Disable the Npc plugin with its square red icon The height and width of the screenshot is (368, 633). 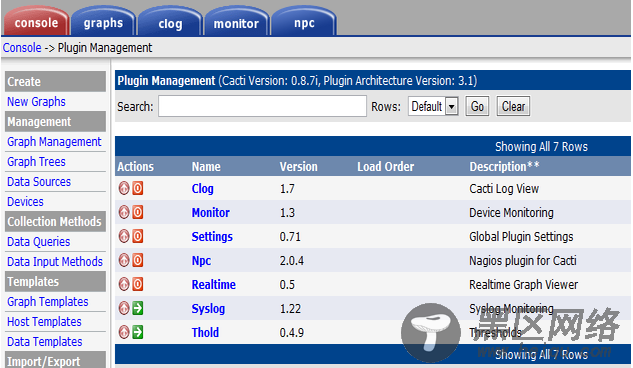(x=138, y=260)
